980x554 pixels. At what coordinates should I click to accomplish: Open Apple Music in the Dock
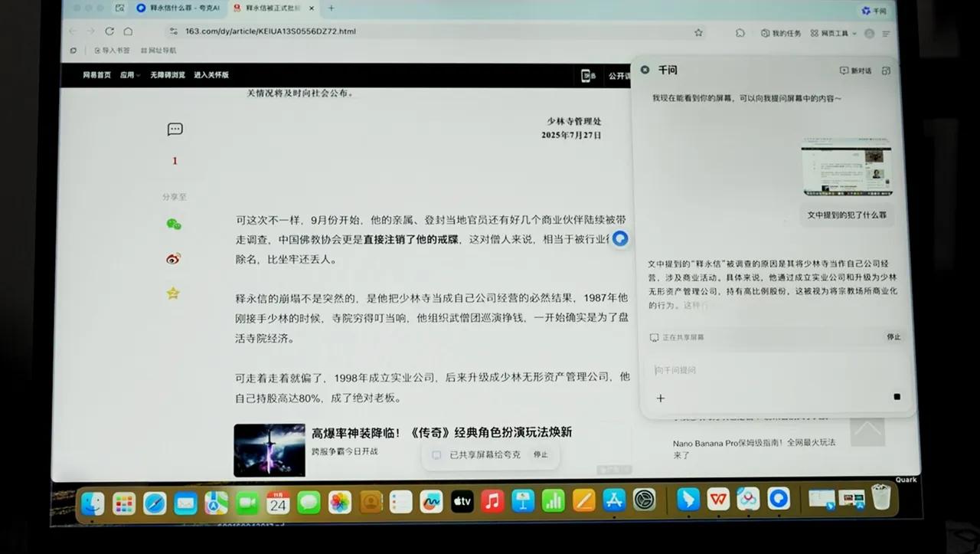(492, 501)
